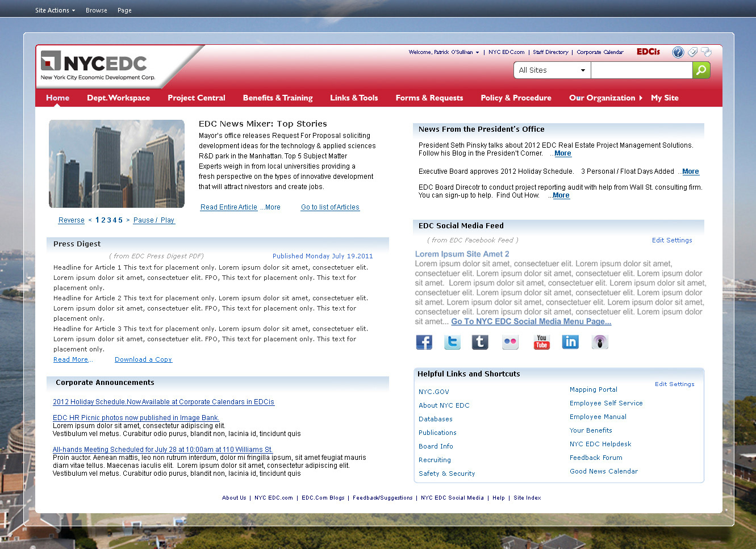Viewport: 756px width, 549px height.
Task: Open the Site Actions dropdown
Action: 55,10
